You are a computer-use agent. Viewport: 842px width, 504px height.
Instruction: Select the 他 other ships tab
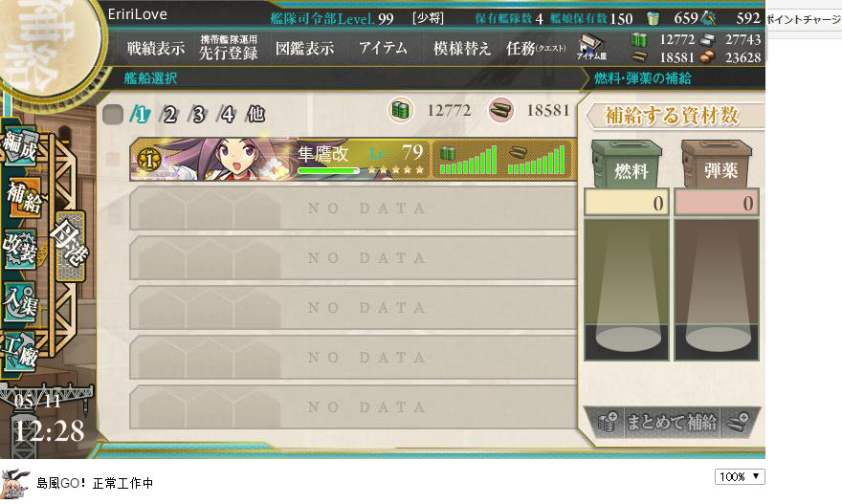click(x=255, y=114)
